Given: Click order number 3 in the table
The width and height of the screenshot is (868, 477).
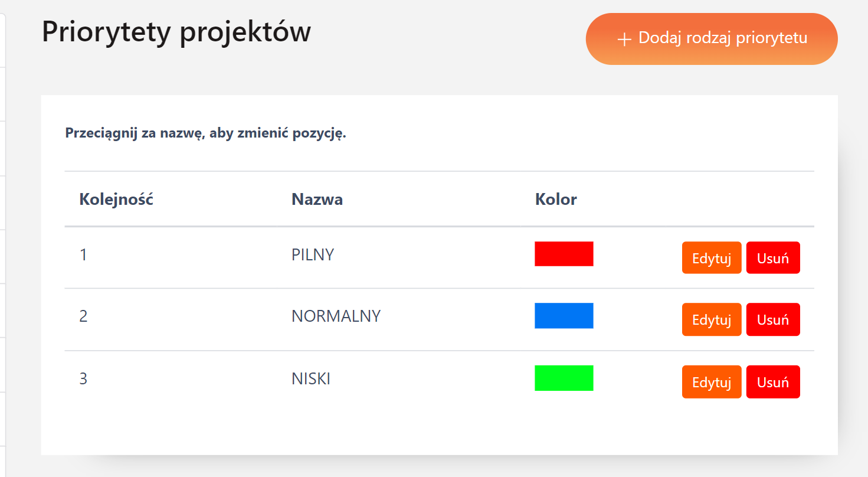Looking at the screenshot, I should coord(83,378).
